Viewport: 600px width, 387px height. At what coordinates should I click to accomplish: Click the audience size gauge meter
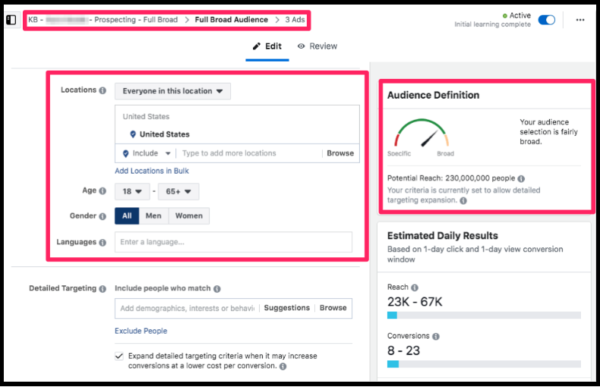421,133
